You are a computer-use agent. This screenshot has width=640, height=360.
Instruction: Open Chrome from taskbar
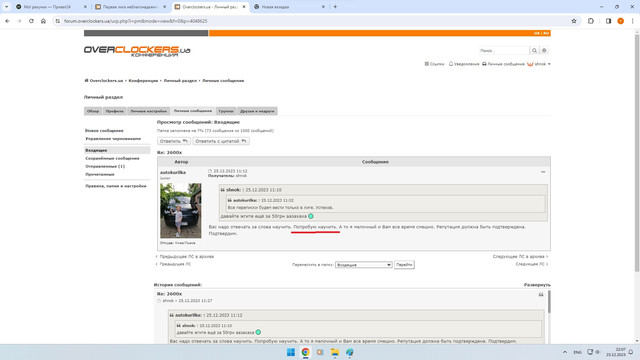(x=305, y=352)
